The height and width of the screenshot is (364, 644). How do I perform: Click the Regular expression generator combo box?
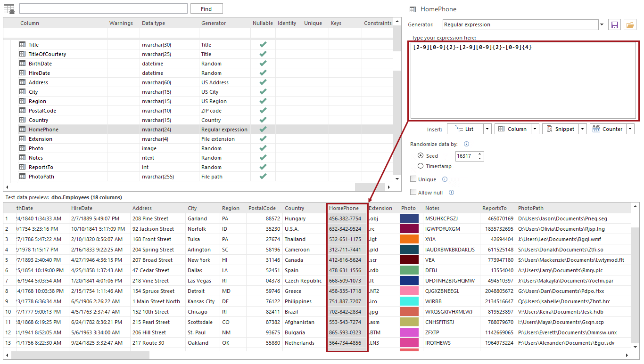point(520,25)
